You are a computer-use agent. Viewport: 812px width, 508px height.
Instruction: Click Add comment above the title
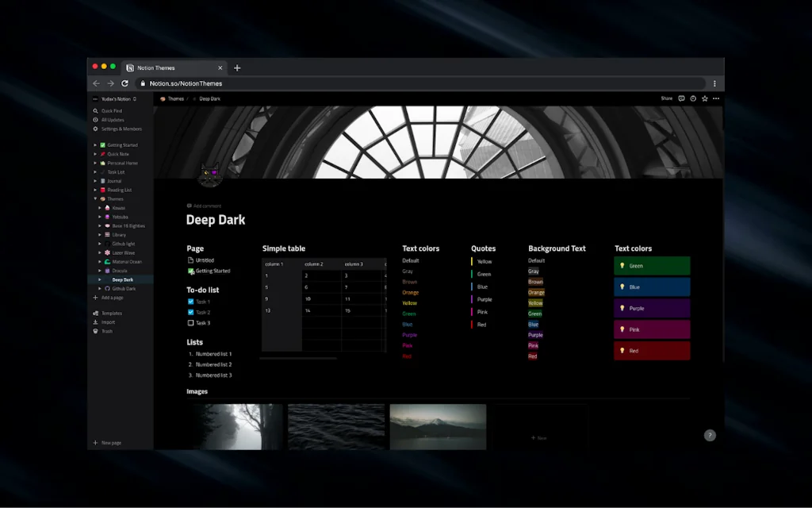(x=205, y=206)
